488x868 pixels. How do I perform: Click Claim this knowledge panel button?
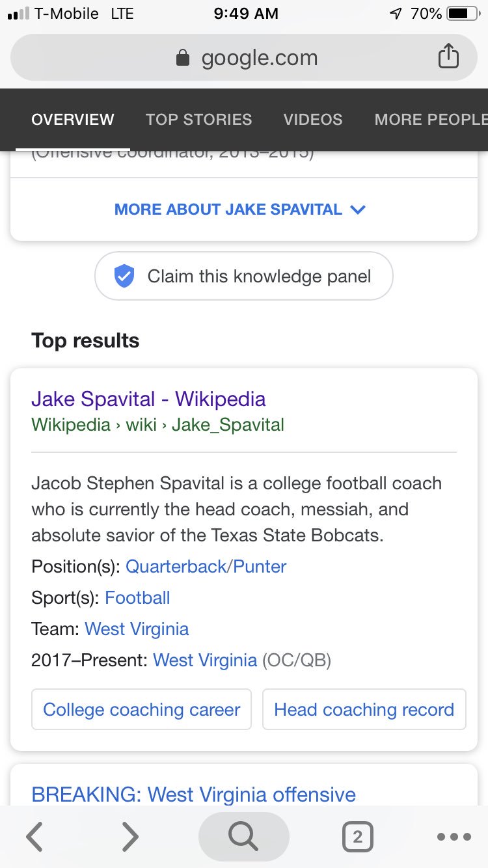244,276
